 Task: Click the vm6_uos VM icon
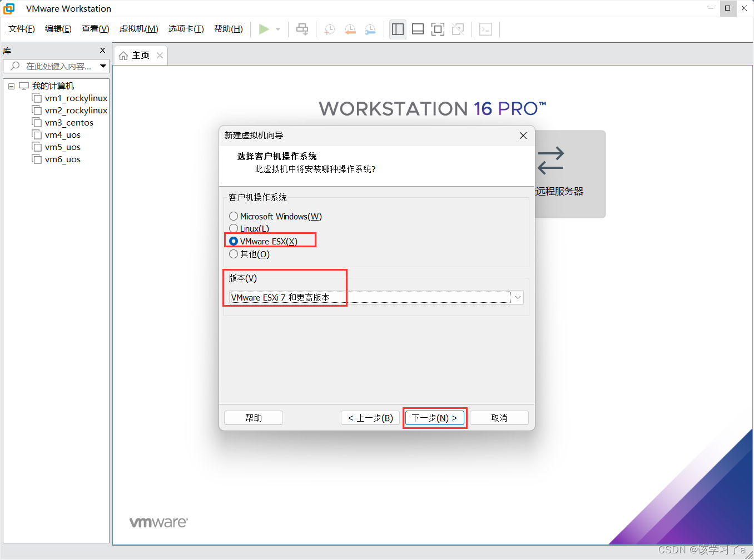pos(37,159)
